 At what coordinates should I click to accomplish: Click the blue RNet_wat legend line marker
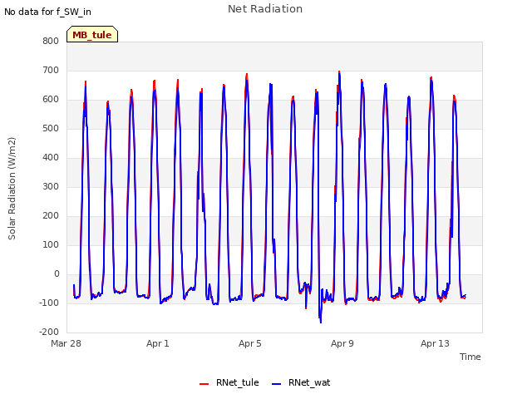[x=277, y=384]
